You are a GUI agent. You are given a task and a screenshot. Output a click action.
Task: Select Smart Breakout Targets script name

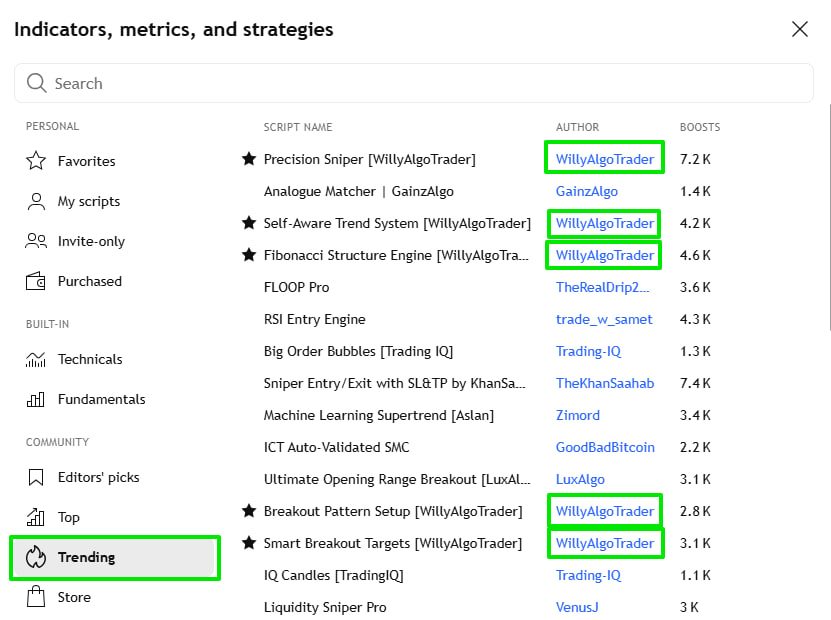pos(393,543)
